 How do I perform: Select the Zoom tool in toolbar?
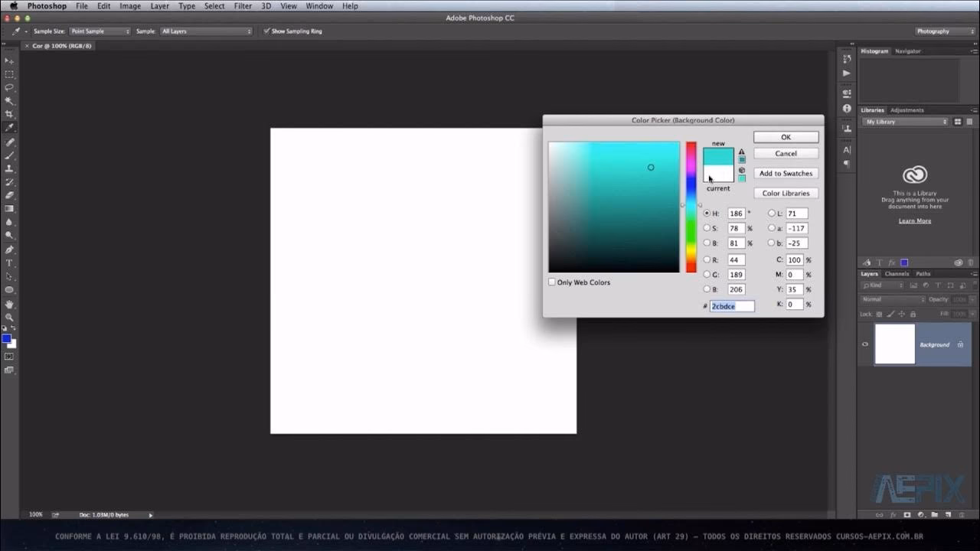(9, 317)
